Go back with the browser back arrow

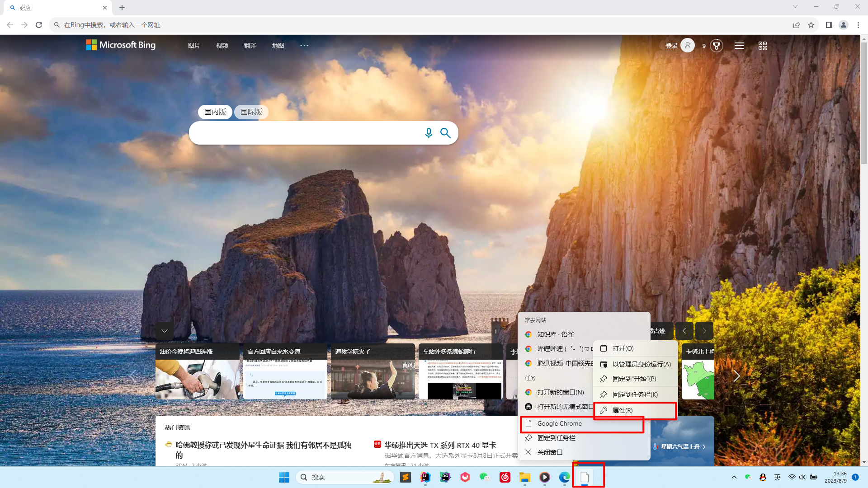[10, 25]
